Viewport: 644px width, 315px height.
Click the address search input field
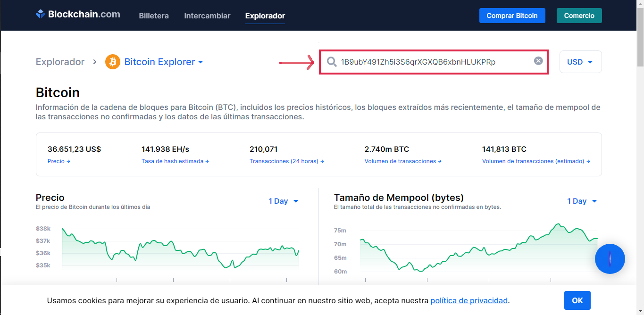click(434, 62)
